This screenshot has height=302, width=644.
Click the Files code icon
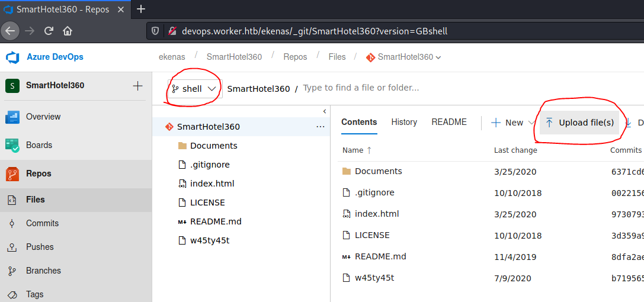pyautogui.click(x=12, y=200)
